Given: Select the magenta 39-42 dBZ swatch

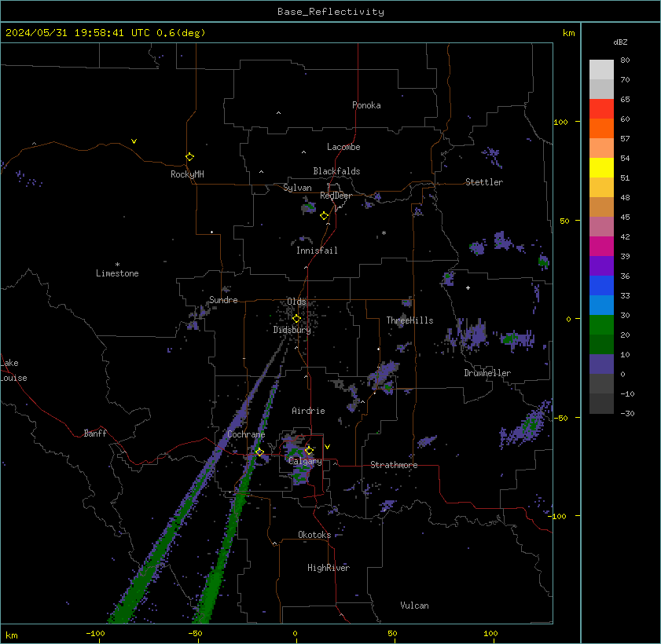Looking at the screenshot, I should 601,246.
